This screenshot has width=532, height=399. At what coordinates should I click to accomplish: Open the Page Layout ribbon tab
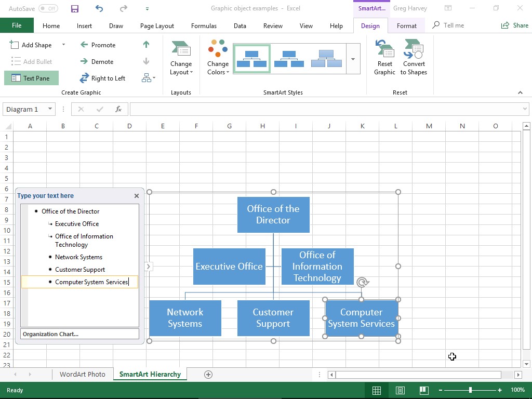point(157,26)
